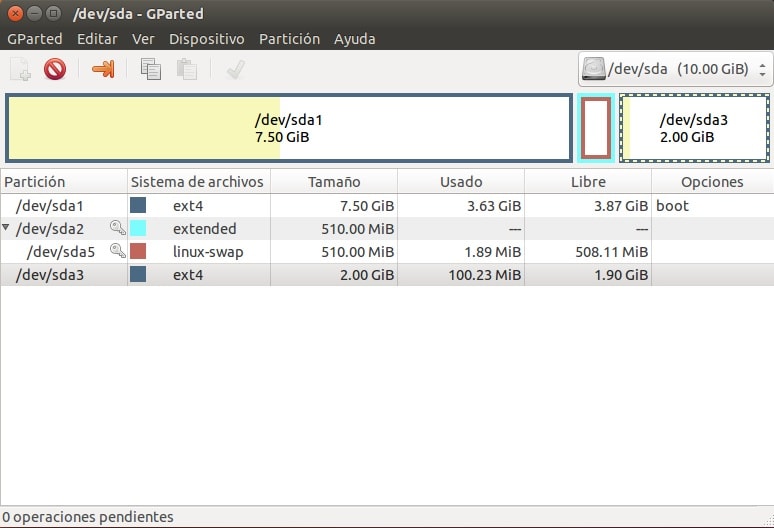
Task: Collapse the /dev/sda2 extended partition tree
Action: [x=5, y=227]
